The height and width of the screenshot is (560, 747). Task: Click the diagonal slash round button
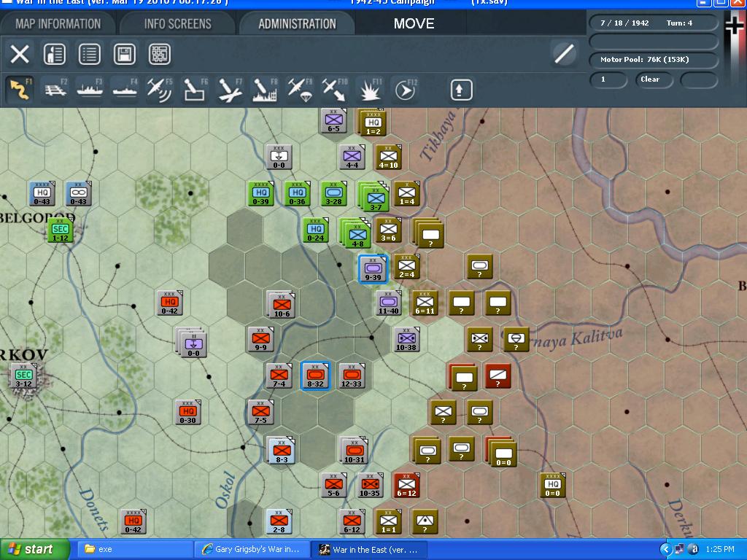(564, 53)
